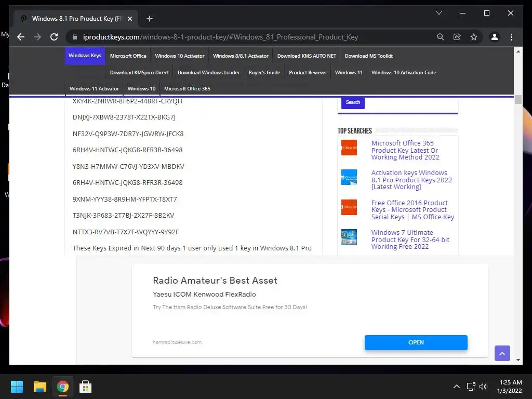
Task: Open the clock and date panel
Action: click(510, 387)
